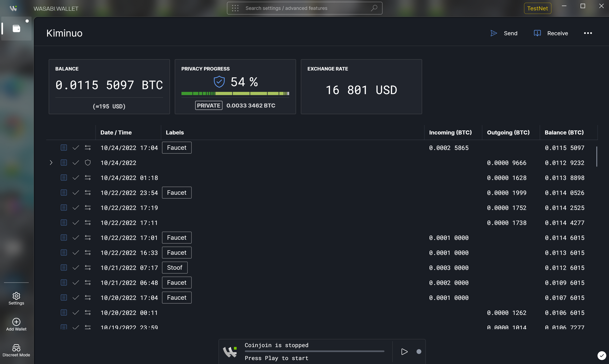Screen dimensions: 609x364
Task: Toggle the TestNet network indicator
Action: tap(537, 8)
